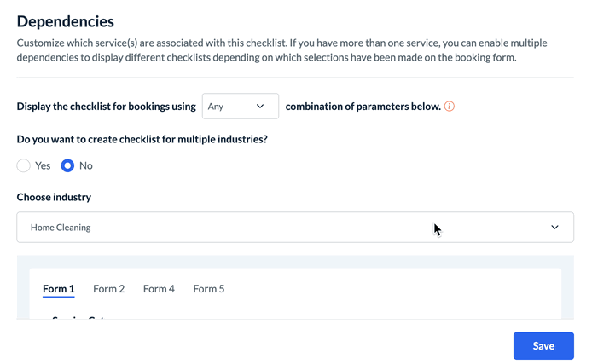Click the chevron arrow in the Any selector

click(x=260, y=107)
